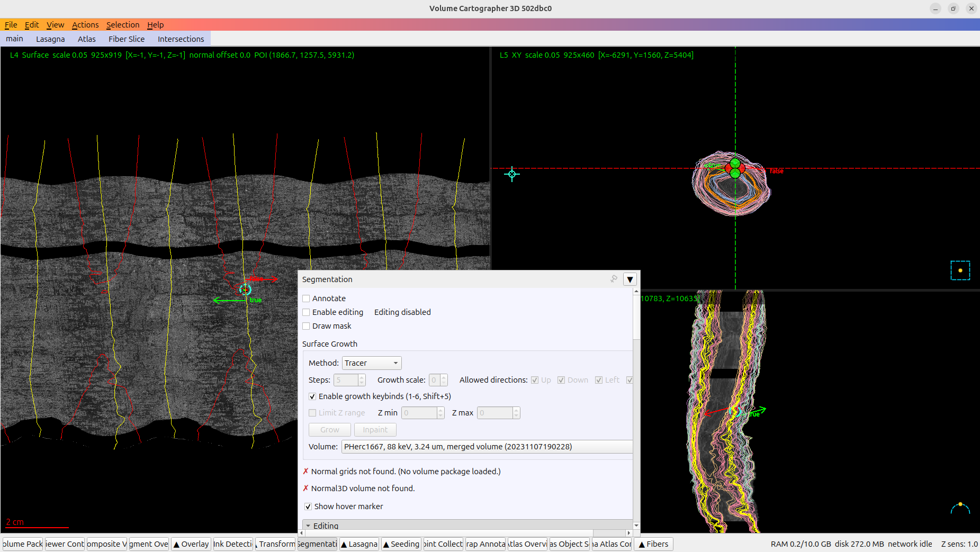The image size is (980, 552).
Task: Toggle the Draw mask checkbox
Action: (306, 326)
